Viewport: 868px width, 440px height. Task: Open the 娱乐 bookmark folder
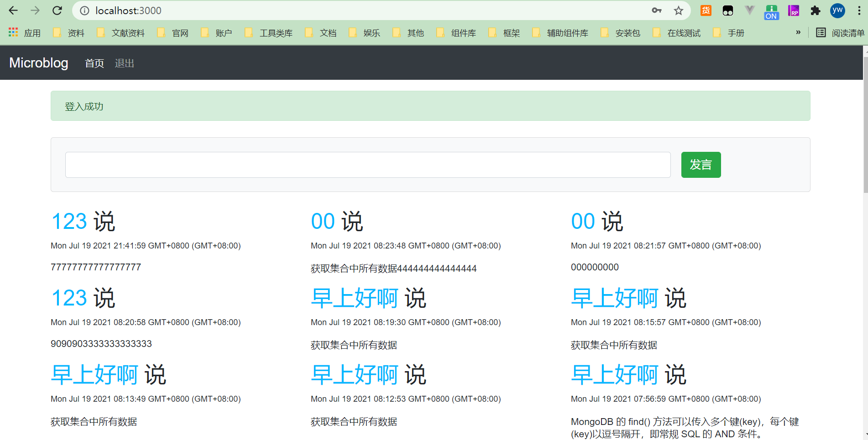coord(364,33)
